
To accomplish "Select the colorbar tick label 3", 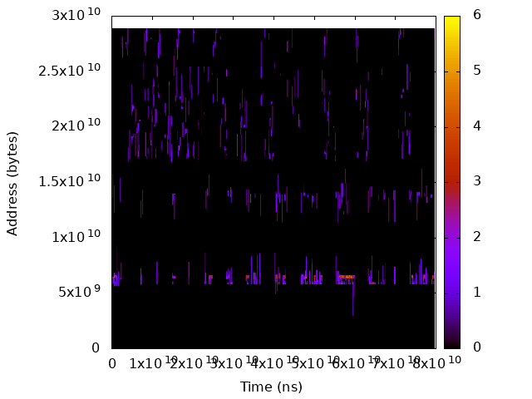I will pos(477,181).
